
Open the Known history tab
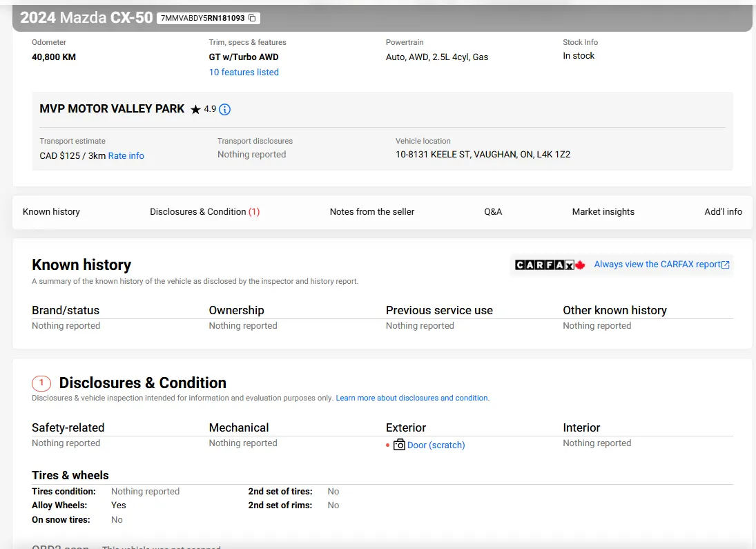pos(52,212)
